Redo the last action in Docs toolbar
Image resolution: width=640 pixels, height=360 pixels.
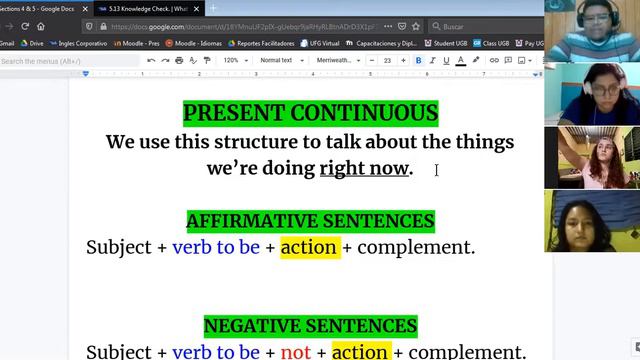pyautogui.click(x=165, y=60)
